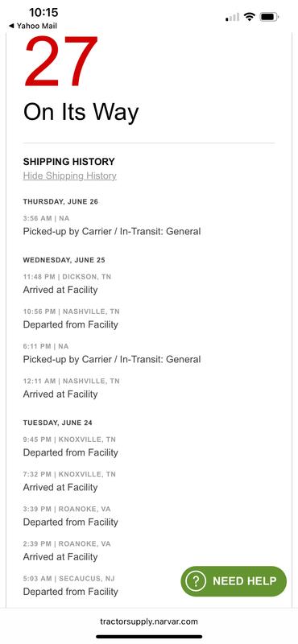The image size is (298, 644).
Task: Tap the SHIPPING HISTORY heading
Action: (69, 162)
